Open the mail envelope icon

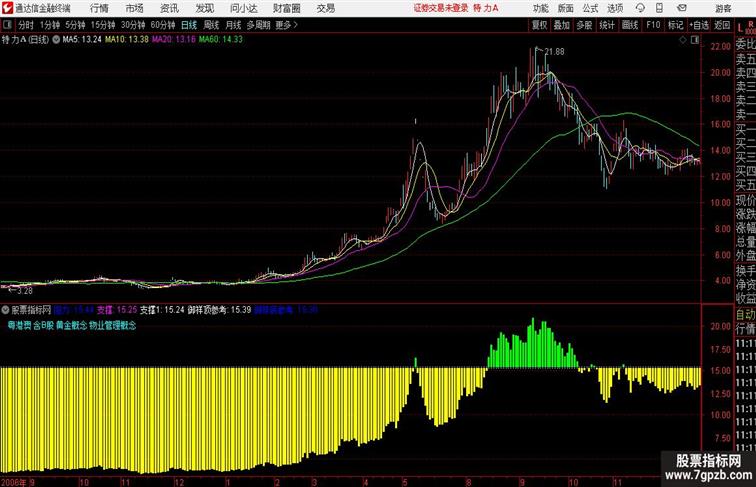tap(682, 8)
